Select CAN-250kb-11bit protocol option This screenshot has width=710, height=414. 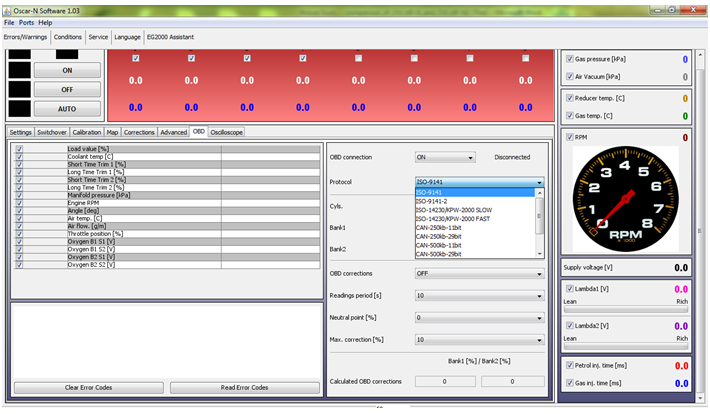[x=475, y=228]
